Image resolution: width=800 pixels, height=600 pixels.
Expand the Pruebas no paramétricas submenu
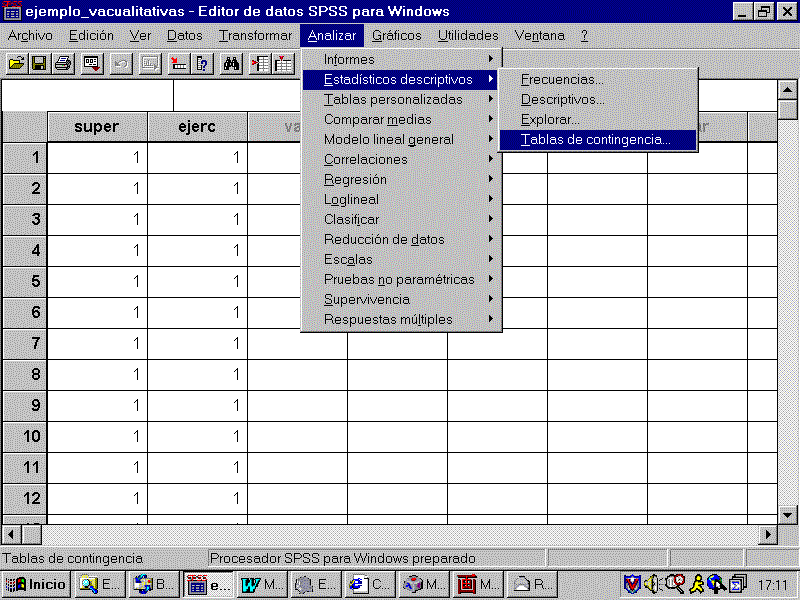tap(401, 280)
